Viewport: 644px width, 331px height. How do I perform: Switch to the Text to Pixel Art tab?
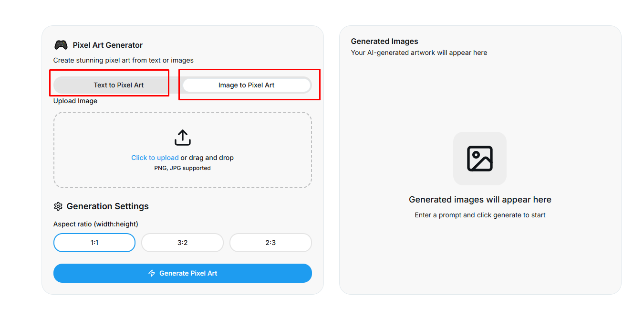pos(118,85)
